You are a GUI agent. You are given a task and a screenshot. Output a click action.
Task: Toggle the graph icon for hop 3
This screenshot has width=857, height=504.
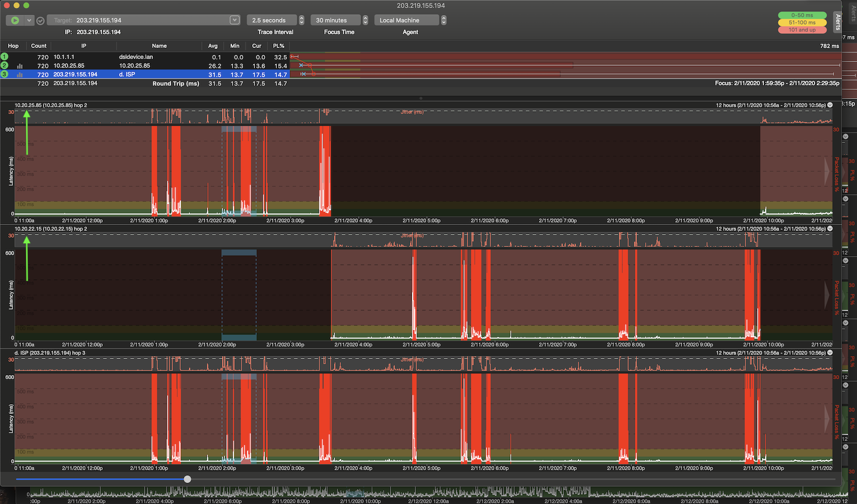20,75
